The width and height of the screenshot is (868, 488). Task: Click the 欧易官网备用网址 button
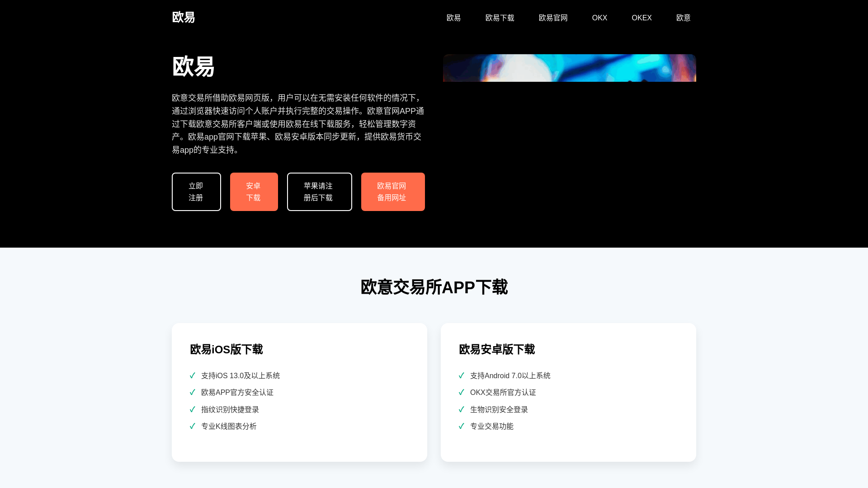[393, 192]
